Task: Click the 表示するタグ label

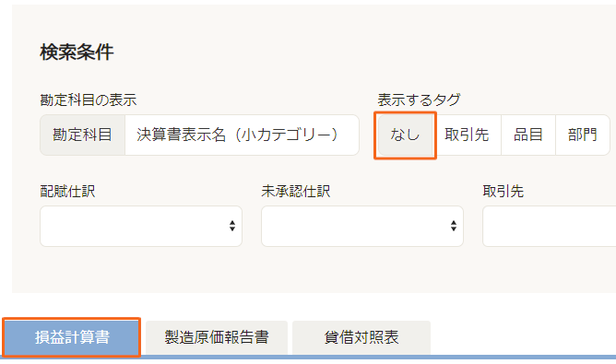Action: pos(420,100)
